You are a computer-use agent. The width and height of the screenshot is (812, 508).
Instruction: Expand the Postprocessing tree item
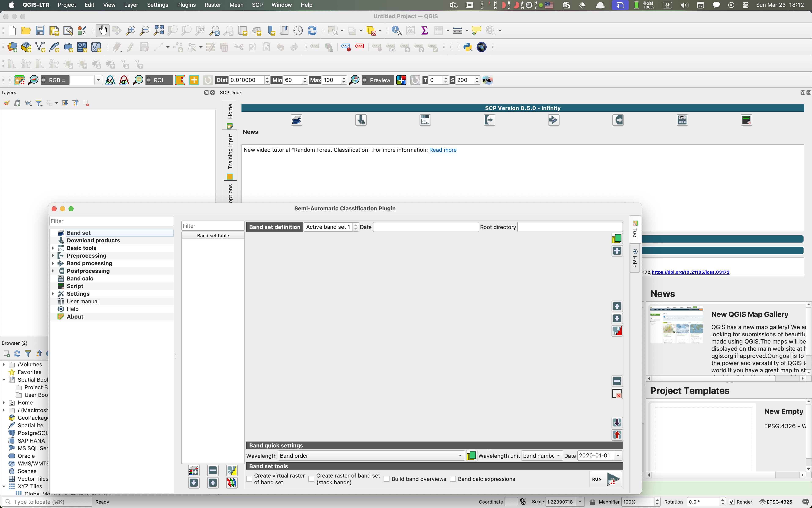tap(53, 271)
